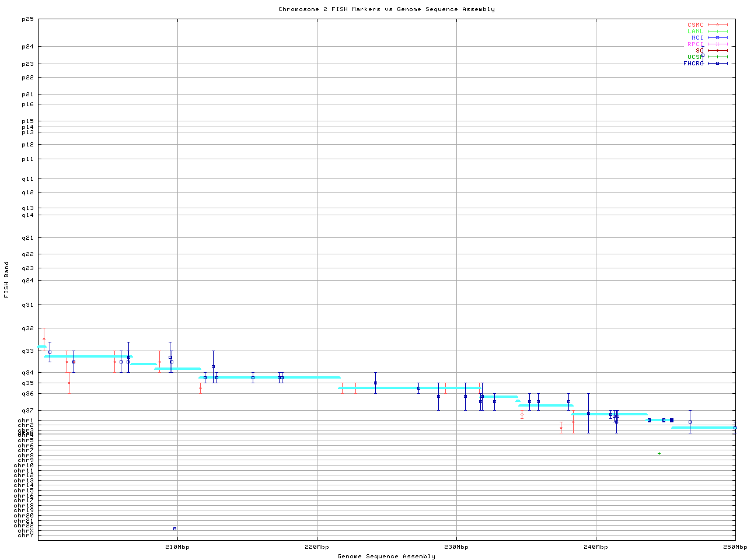
Task: Click the 240Mbp tick label
Action: (x=596, y=547)
